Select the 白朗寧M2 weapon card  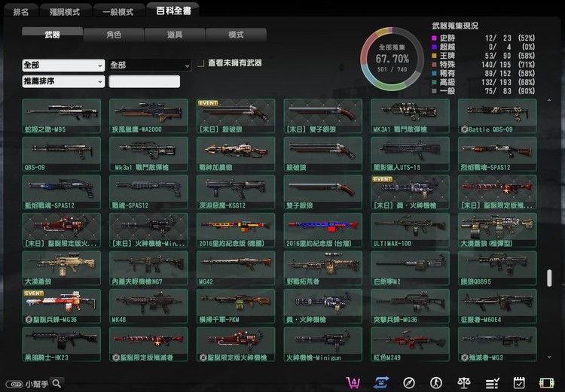410,269
